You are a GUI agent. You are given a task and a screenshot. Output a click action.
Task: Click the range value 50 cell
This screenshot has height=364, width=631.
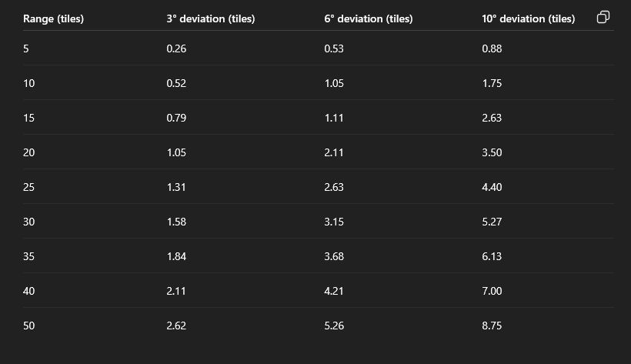coord(29,326)
